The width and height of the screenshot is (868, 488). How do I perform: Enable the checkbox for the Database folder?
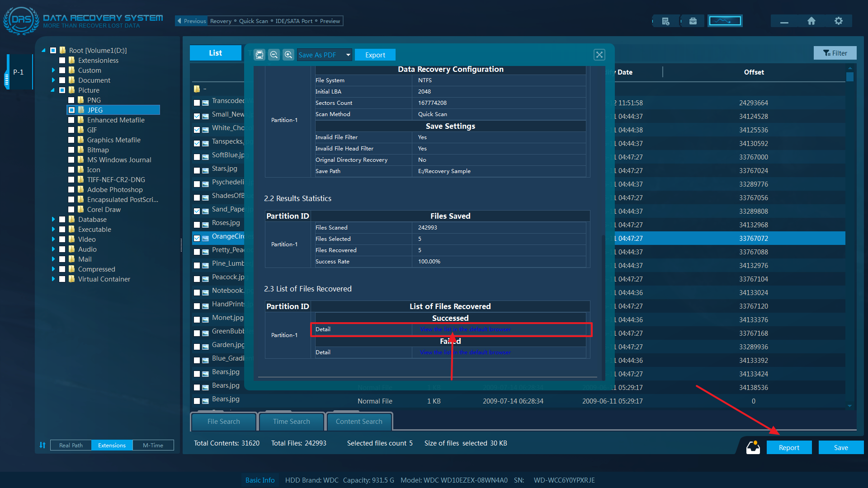pos(62,219)
